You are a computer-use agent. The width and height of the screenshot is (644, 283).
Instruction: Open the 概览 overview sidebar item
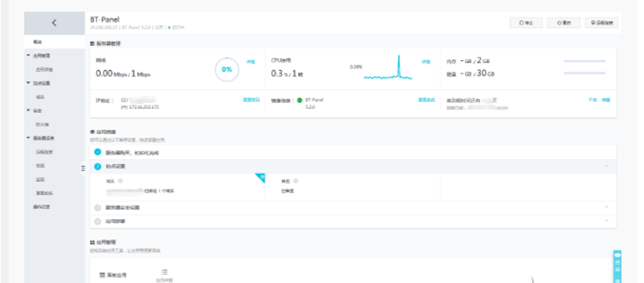tap(38, 42)
